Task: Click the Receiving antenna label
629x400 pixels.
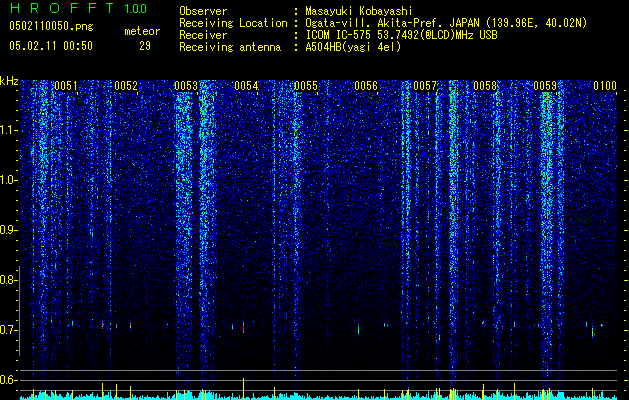Action: [x=230, y=47]
